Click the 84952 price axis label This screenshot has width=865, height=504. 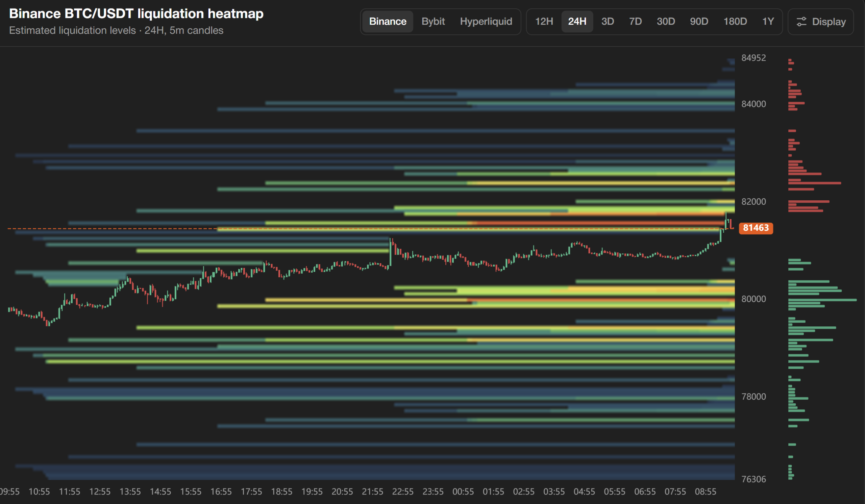coord(753,58)
